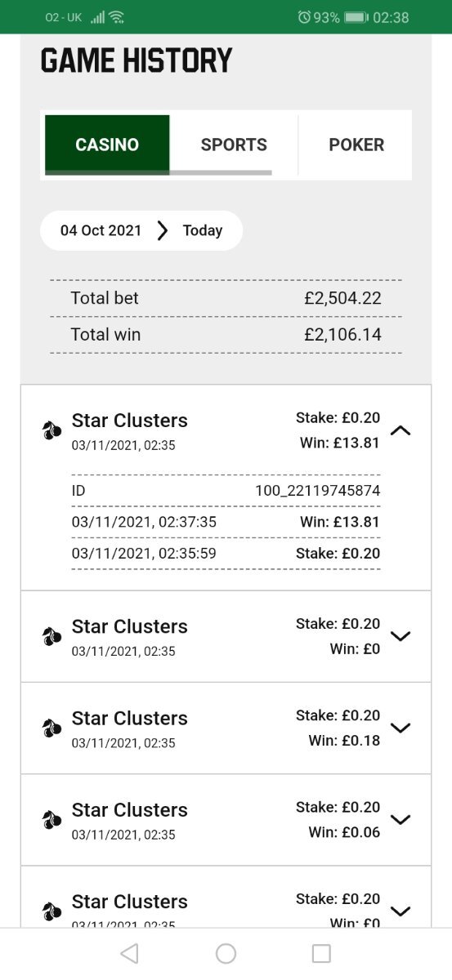Tap the Android home circle button

226,953
